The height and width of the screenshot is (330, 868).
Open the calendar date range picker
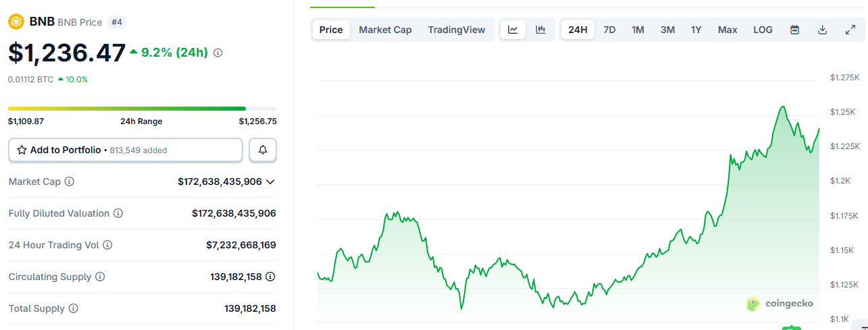pos(795,30)
